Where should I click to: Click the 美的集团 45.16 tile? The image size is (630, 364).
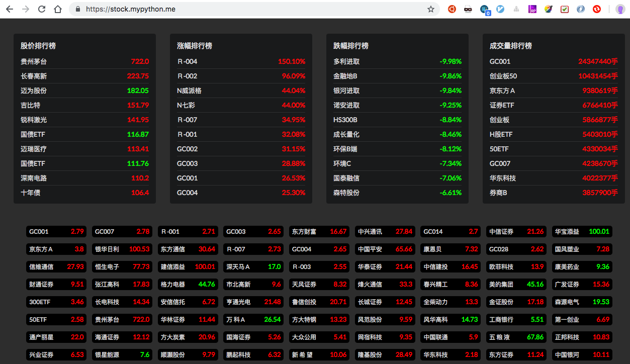point(516,285)
